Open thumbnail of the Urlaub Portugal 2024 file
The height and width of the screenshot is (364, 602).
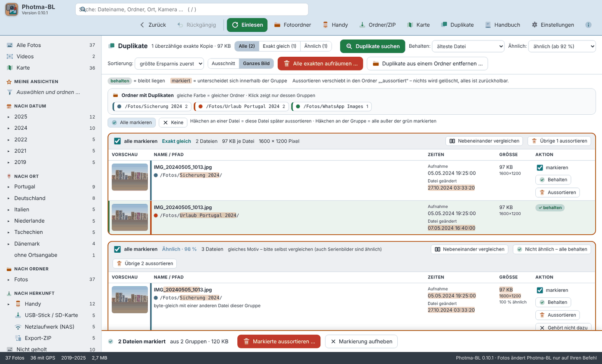tap(130, 217)
